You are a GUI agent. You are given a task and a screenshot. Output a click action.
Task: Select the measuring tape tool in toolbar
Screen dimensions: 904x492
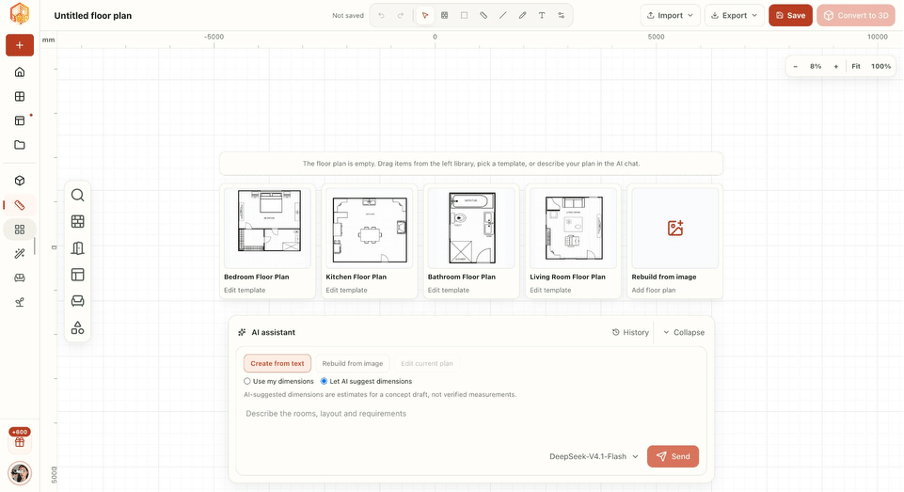point(484,16)
